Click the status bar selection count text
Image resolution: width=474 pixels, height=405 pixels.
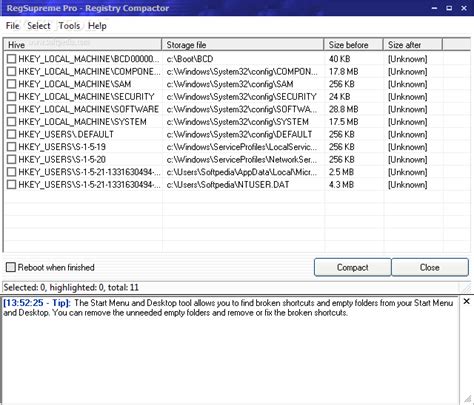tap(71, 287)
